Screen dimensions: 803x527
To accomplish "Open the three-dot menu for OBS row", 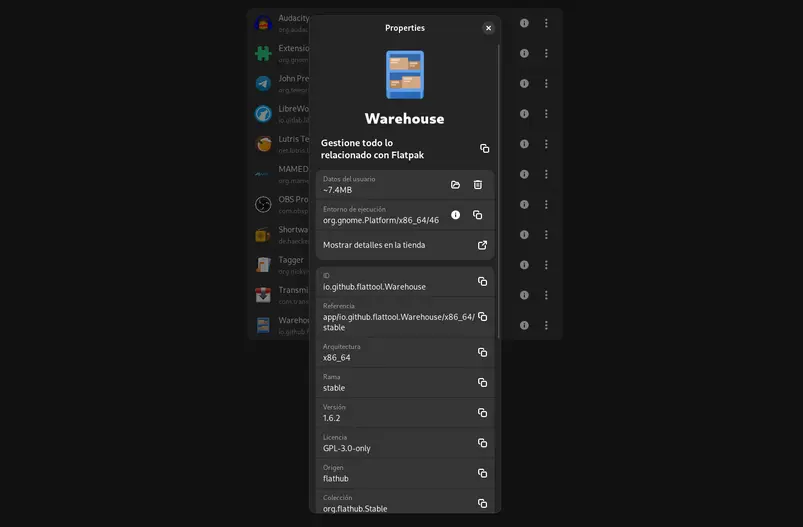I will 546,205.
